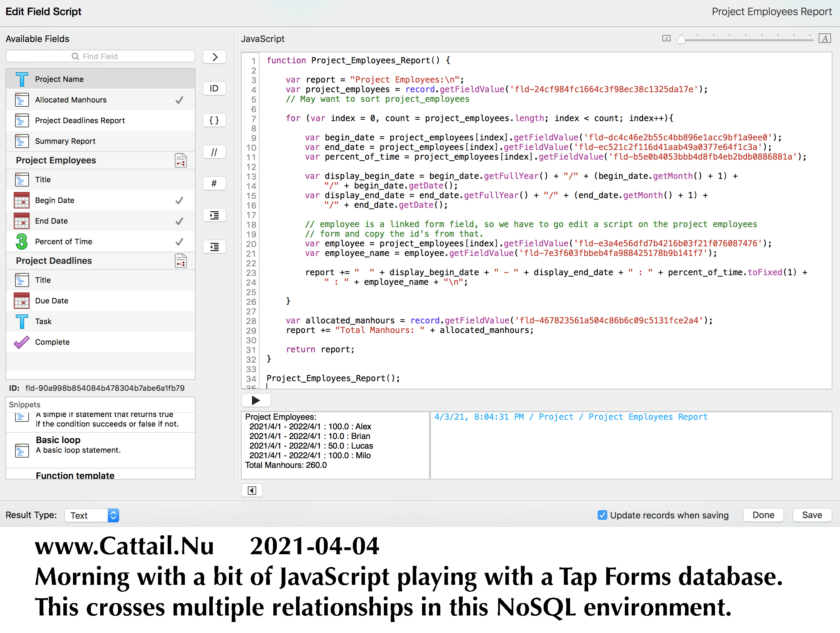Screen dimensions: 840x633
Task: Open the Project Employees linked form icon
Action: tap(181, 161)
